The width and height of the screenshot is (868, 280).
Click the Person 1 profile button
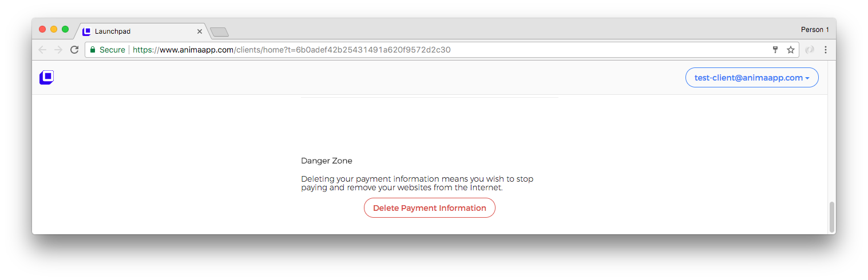point(815,30)
